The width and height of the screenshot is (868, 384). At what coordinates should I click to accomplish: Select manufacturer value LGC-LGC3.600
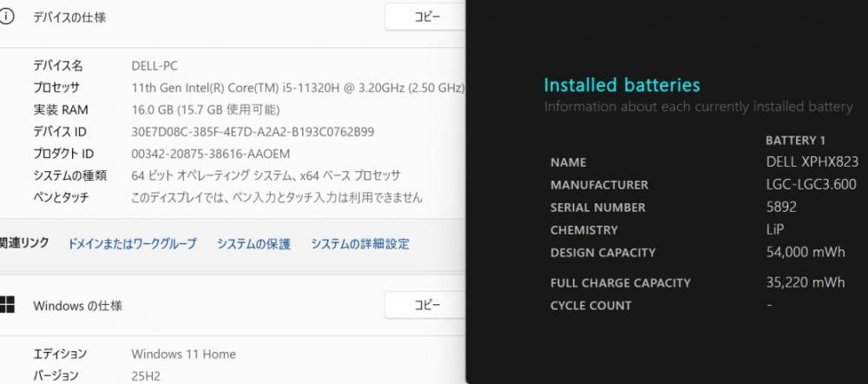[811, 184]
